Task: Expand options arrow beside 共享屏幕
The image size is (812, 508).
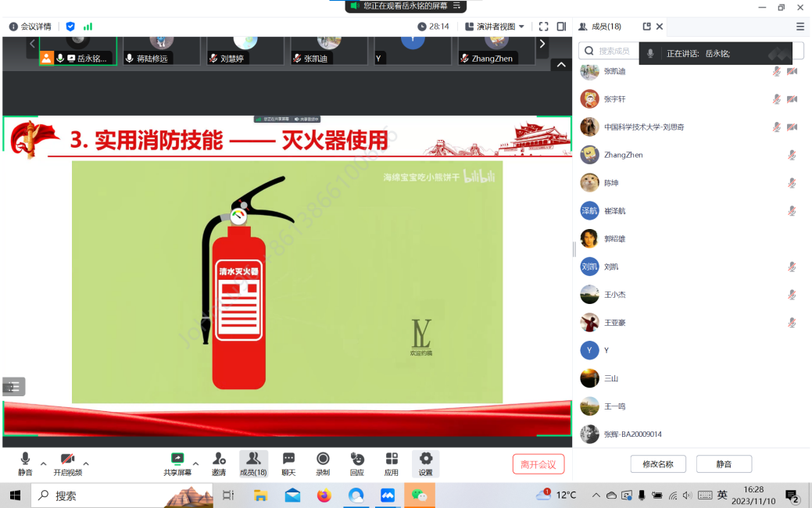Action: [x=195, y=463]
